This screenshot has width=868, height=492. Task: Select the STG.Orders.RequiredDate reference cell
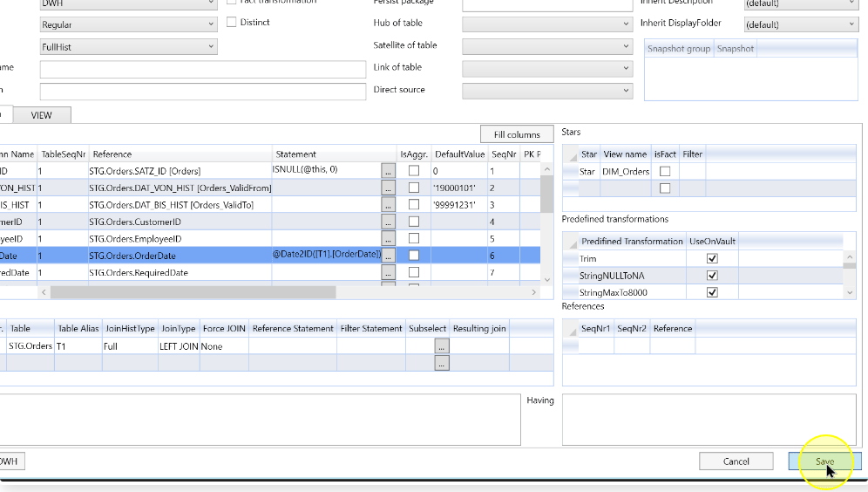(180, 272)
